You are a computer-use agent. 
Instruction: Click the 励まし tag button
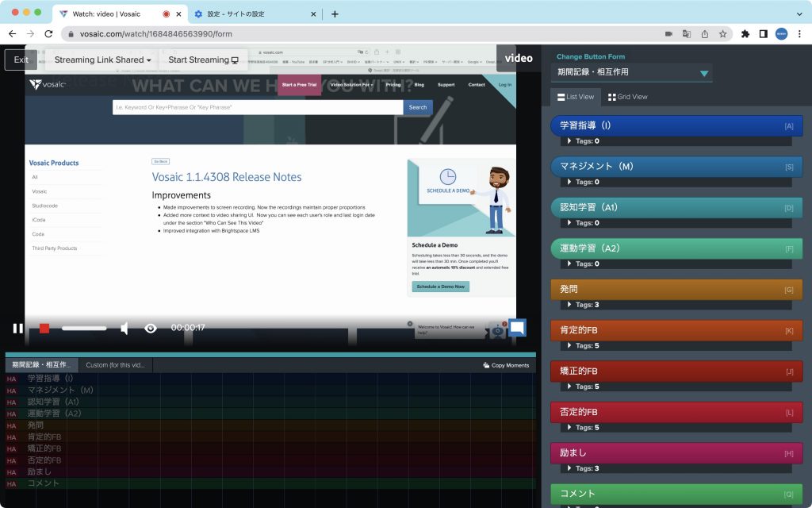676,453
